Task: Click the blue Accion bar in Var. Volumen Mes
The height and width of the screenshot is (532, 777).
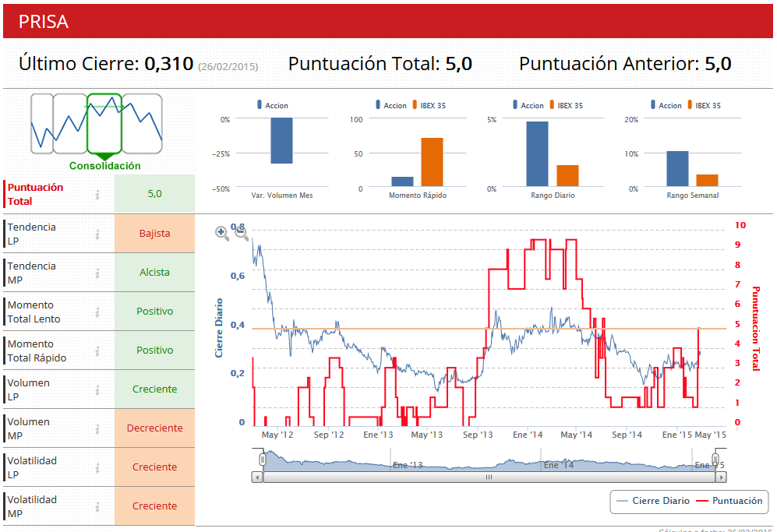Action: [x=281, y=141]
